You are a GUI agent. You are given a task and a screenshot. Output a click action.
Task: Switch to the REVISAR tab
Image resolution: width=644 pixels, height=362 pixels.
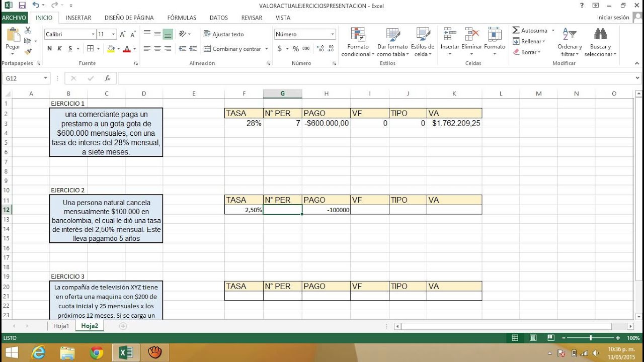pyautogui.click(x=252, y=18)
